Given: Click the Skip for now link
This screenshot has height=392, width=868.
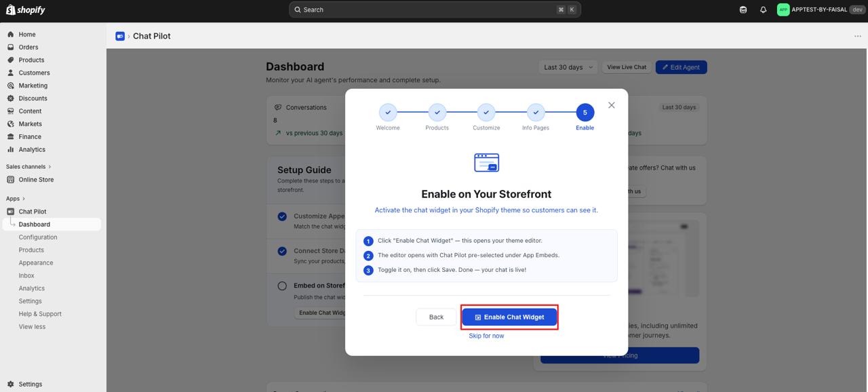Looking at the screenshot, I should click(486, 336).
